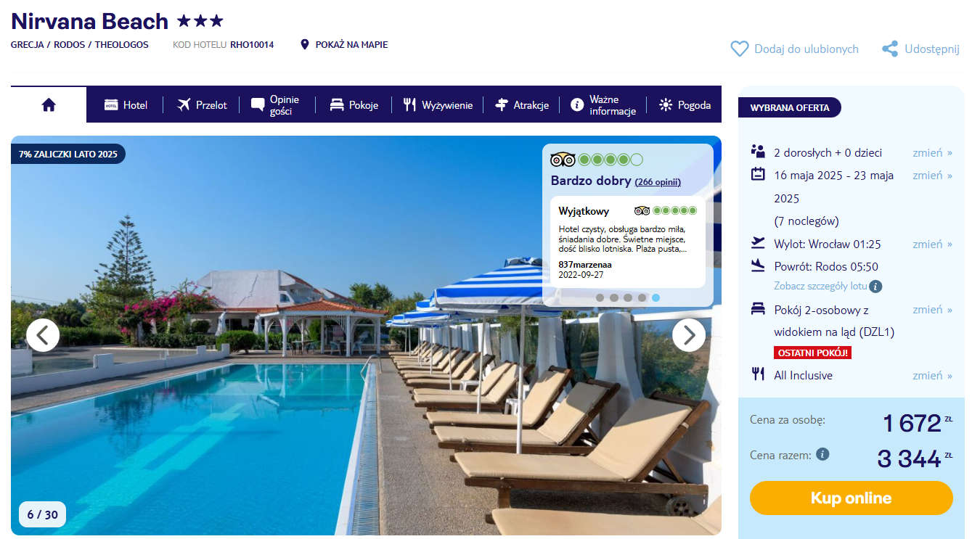Image resolution: width=980 pixels, height=539 pixels.
Task: Click the share icon next to Udostępnij
Action: click(890, 49)
